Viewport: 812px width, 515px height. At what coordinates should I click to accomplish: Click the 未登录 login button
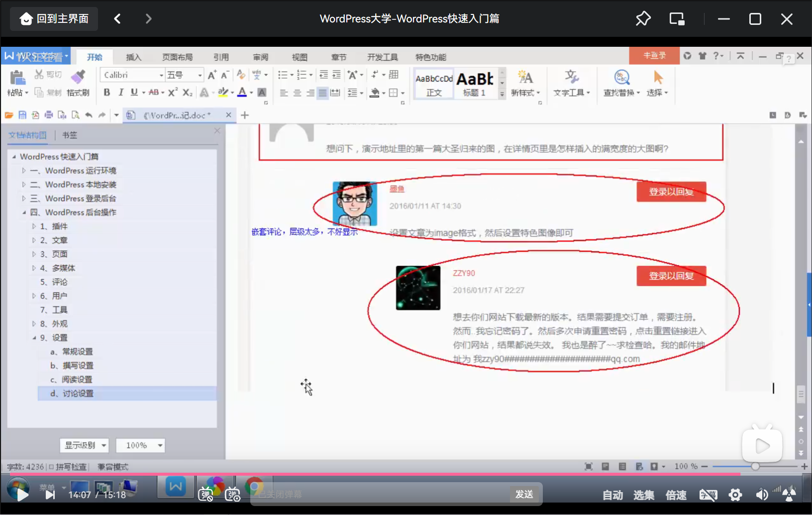point(654,56)
